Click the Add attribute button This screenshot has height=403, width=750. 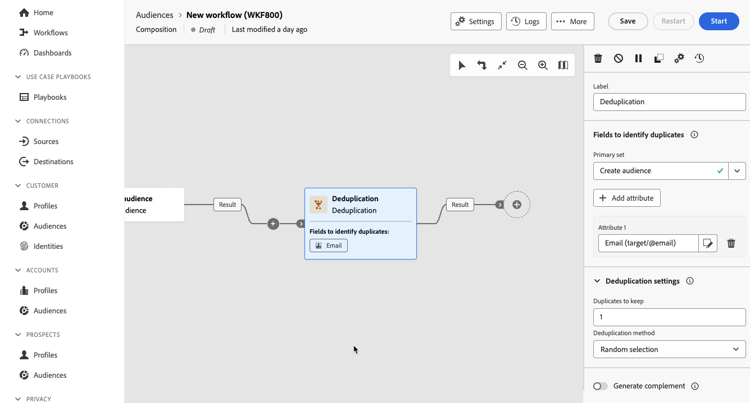(x=627, y=198)
